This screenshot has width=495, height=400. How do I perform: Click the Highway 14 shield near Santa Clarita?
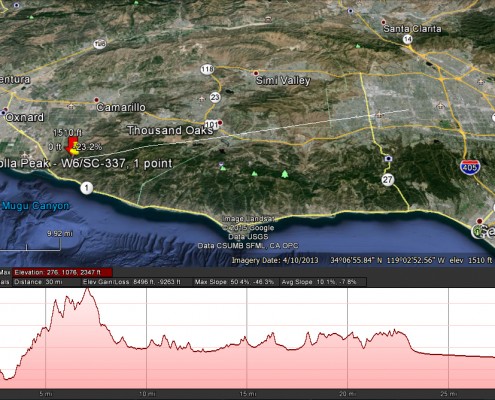click(408, 39)
